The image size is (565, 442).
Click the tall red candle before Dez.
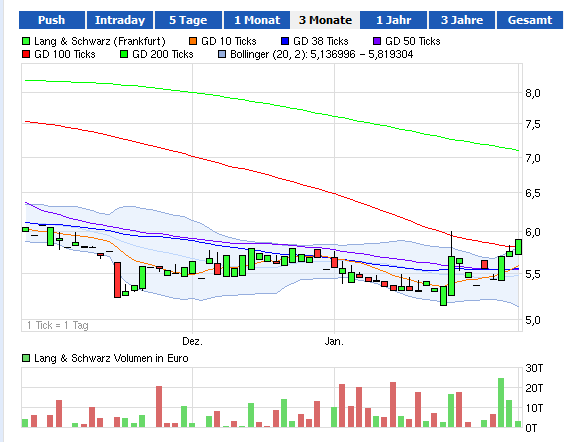click(x=117, y=280)
